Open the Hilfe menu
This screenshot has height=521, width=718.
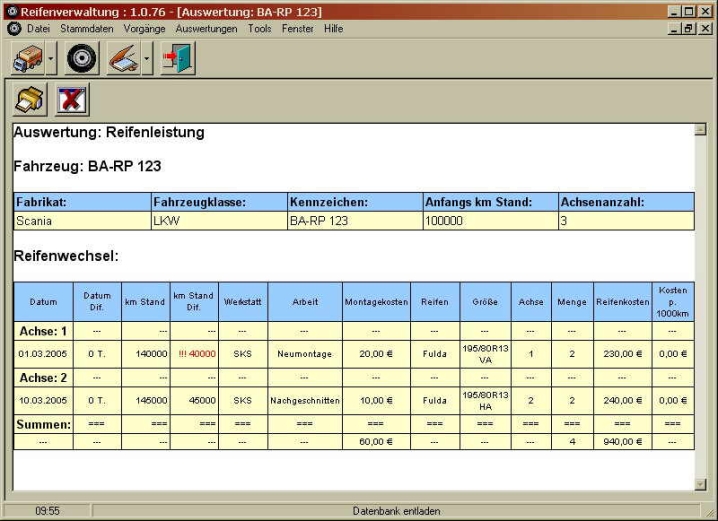click(x=333, y=29)
